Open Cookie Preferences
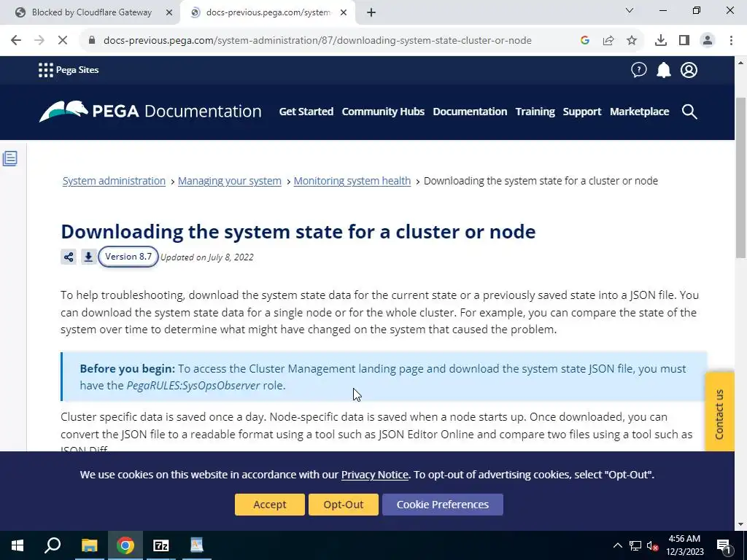The width and height of the screenshot is (747, 560). [x=443, y=505]
